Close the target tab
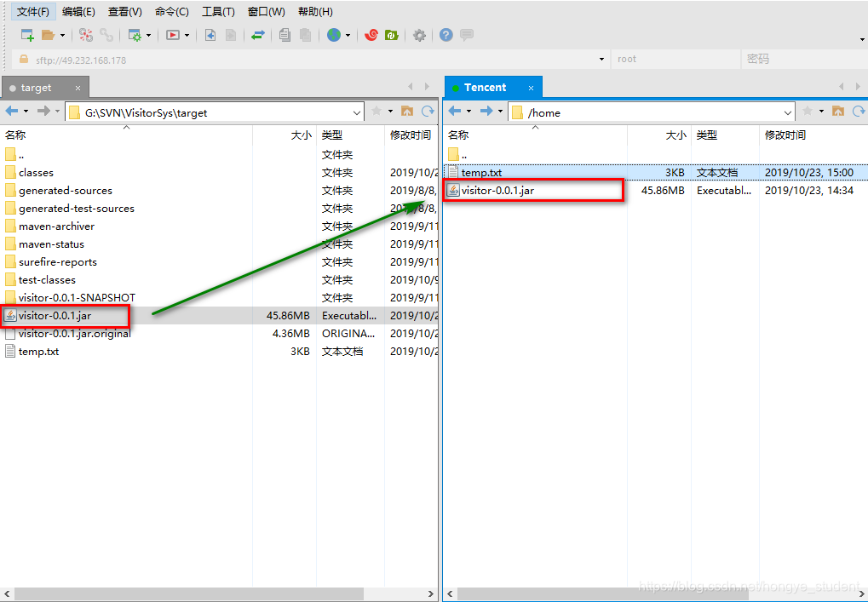The image size is (868, 602). tap(78, 88)
